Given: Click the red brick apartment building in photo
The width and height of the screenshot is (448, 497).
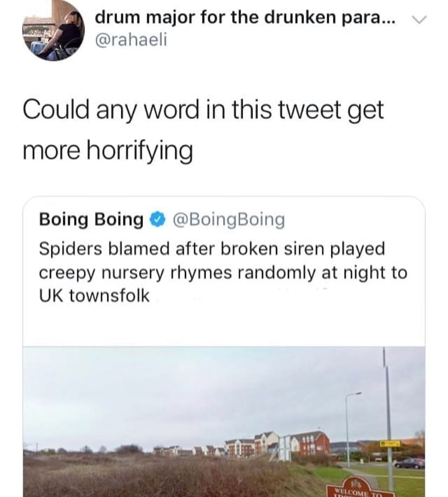Looking at the screenshot, I should tap(311, 443).
